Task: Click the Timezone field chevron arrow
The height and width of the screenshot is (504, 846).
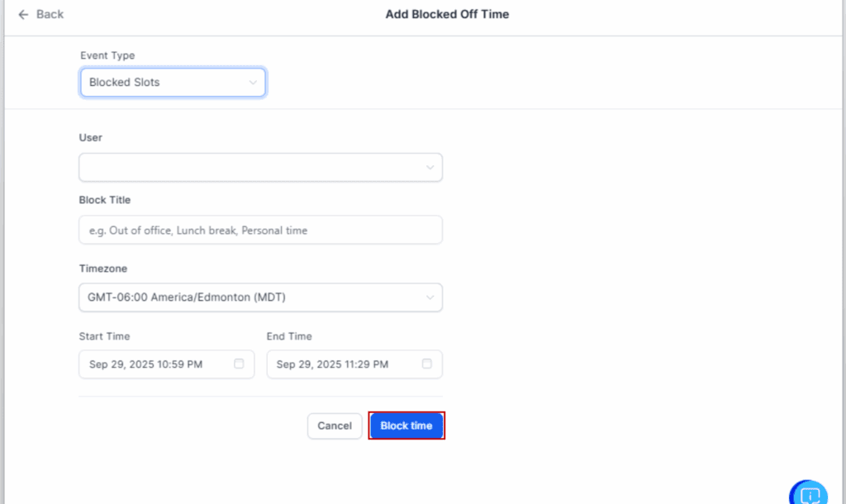Action: click(x=430, y=297)
